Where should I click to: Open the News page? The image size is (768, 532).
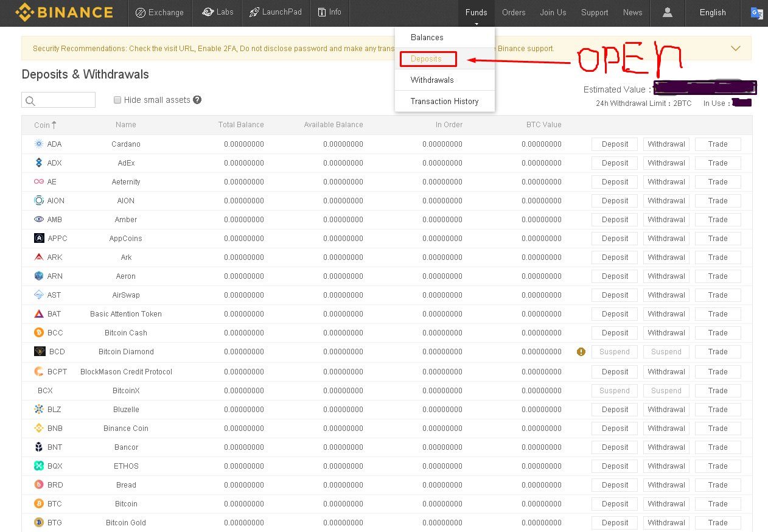[633, 13]
